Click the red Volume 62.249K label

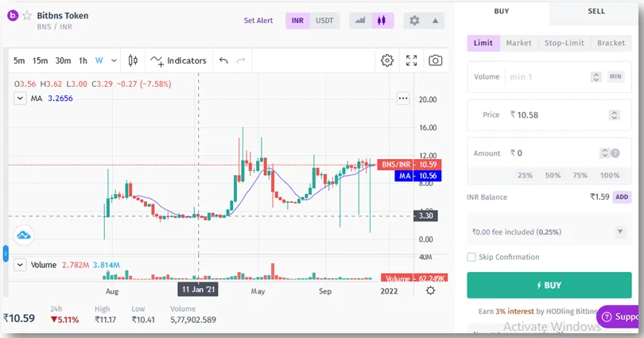414,278
